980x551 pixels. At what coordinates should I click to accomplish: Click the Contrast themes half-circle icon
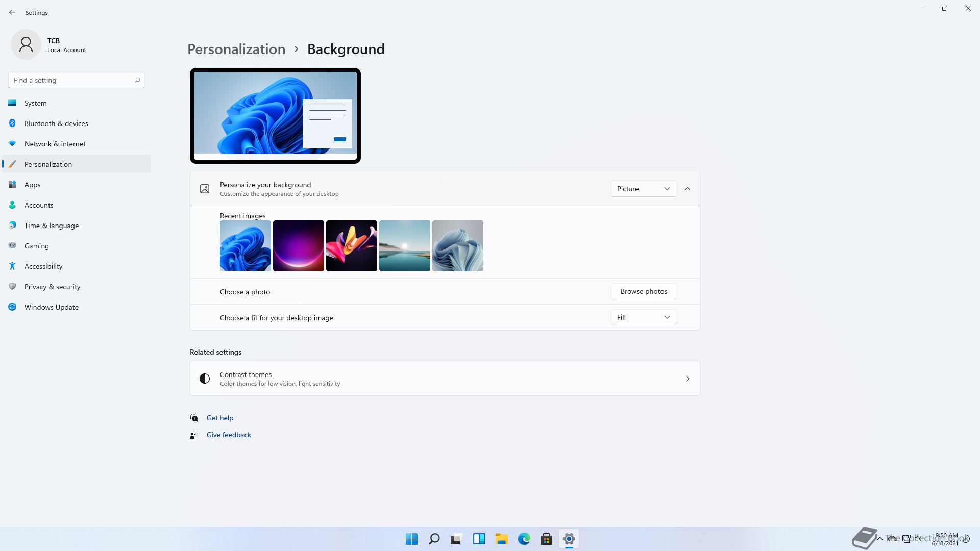(205, 379)
